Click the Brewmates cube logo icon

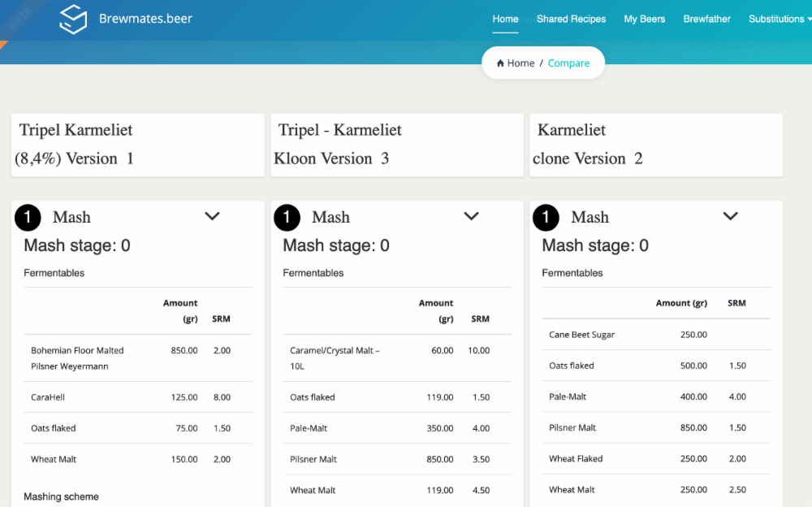click(x=73, y=19)
